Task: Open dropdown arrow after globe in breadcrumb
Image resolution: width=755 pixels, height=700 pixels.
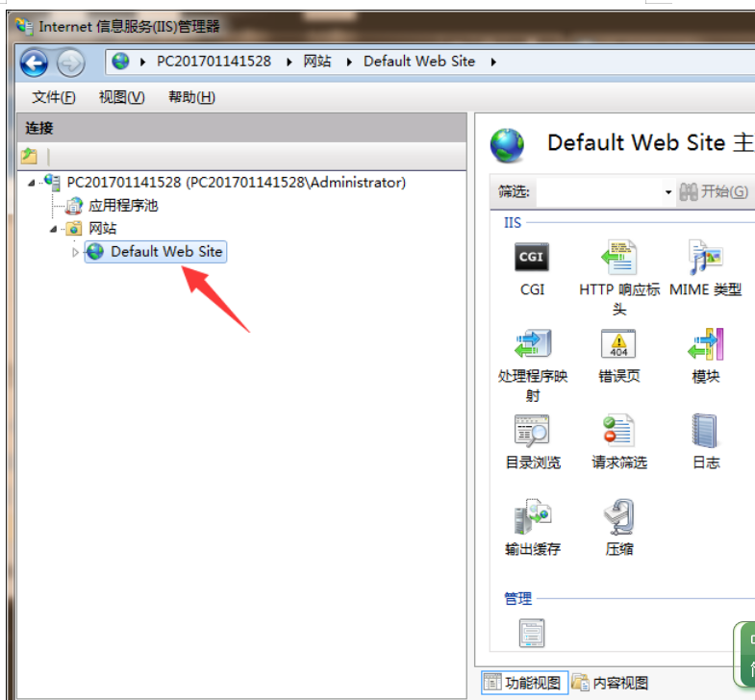Action: tap(142, 62)
